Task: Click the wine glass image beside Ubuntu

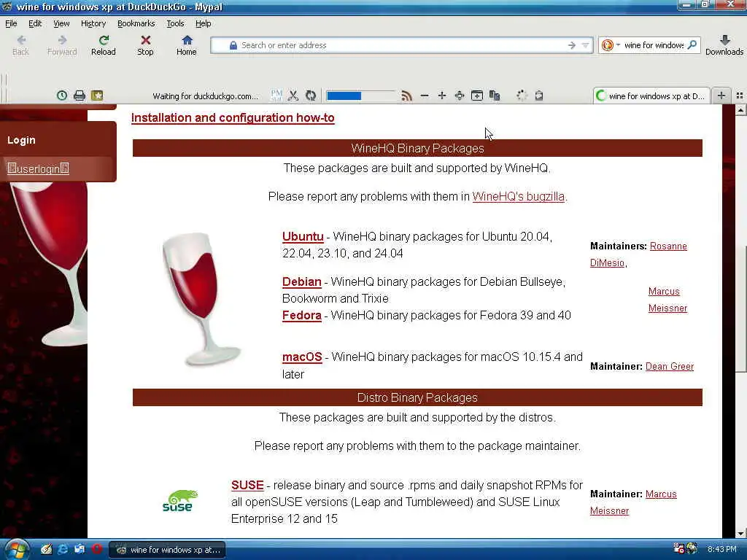Action: click(x=201, y=300)
